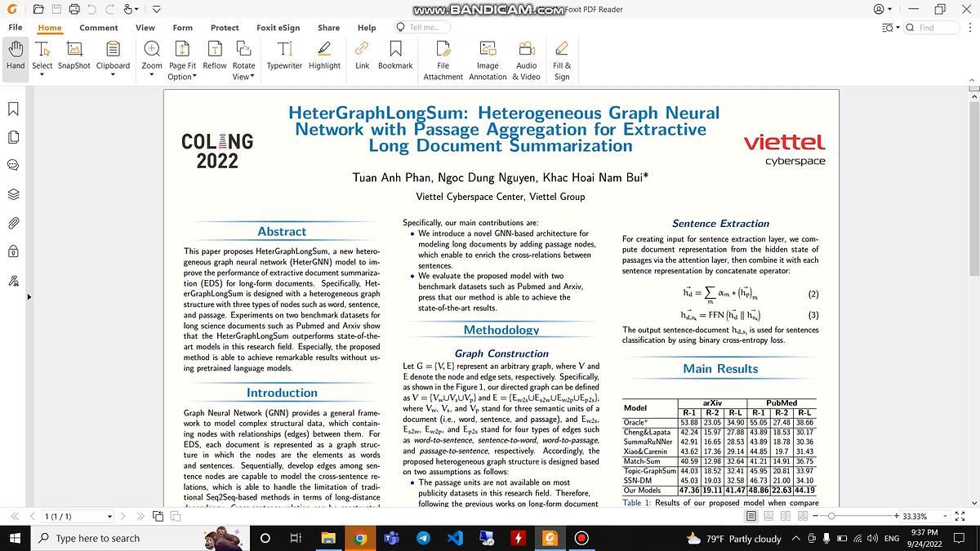The width and height of the screenshot is (980, 551).
Task: Click the Fill & Sign button
Action: pos(561,57)
